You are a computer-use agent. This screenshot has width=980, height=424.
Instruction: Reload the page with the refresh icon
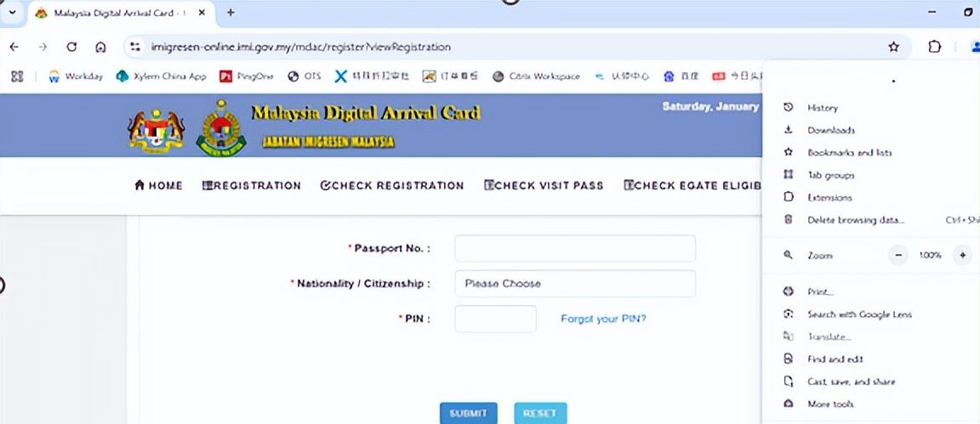point(71,47)
